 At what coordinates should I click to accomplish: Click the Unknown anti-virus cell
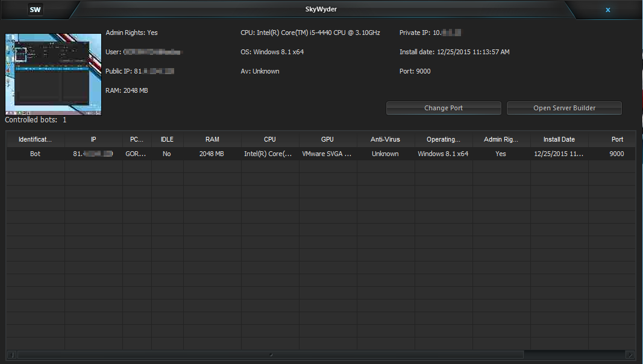pos(385,154)
